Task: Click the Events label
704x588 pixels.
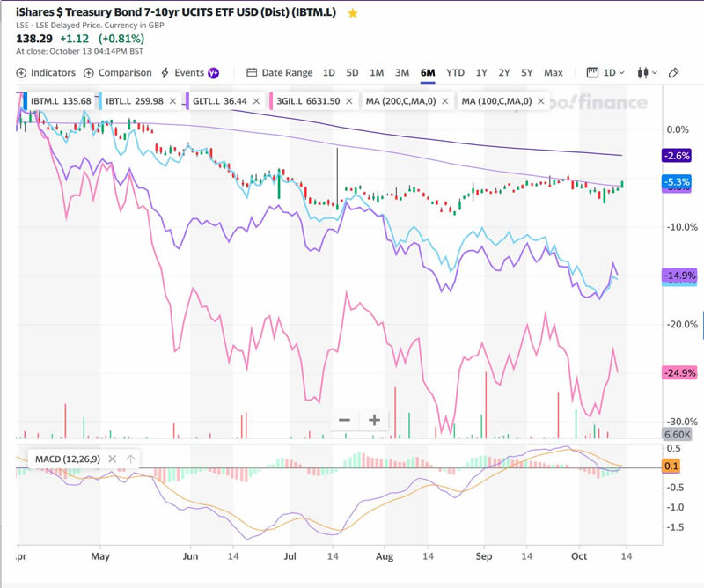Action: coord(189,73)
